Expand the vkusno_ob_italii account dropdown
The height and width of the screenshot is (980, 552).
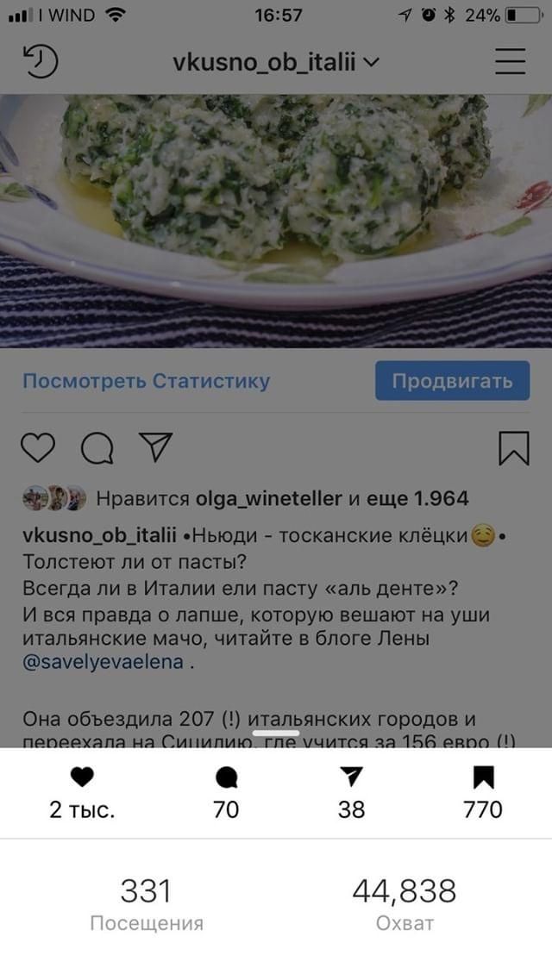[x=276, y=63]
